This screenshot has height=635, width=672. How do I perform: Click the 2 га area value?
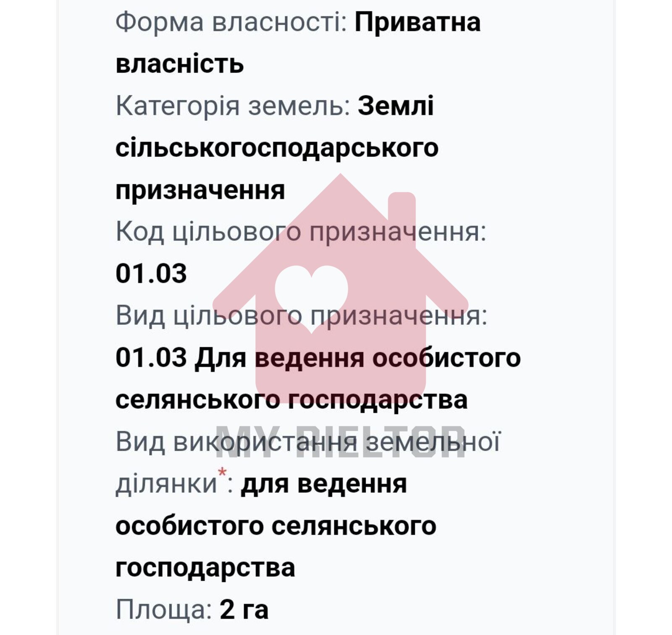[244, 609]
